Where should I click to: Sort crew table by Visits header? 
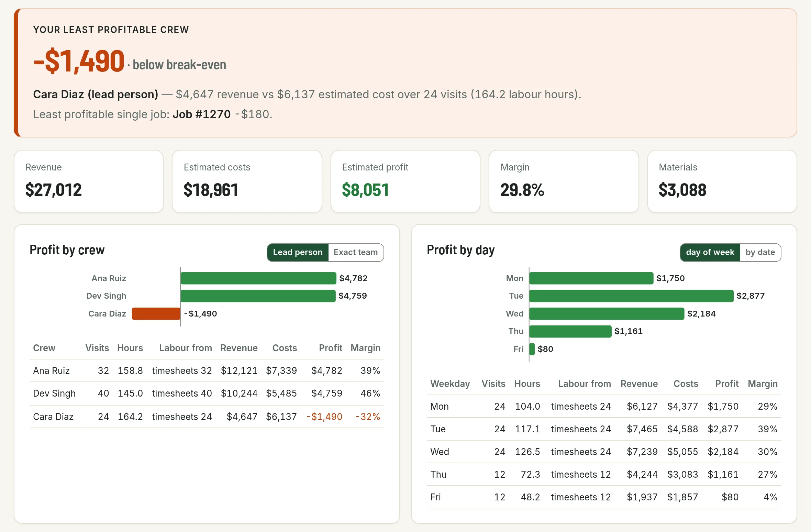[x=97, y=348]
